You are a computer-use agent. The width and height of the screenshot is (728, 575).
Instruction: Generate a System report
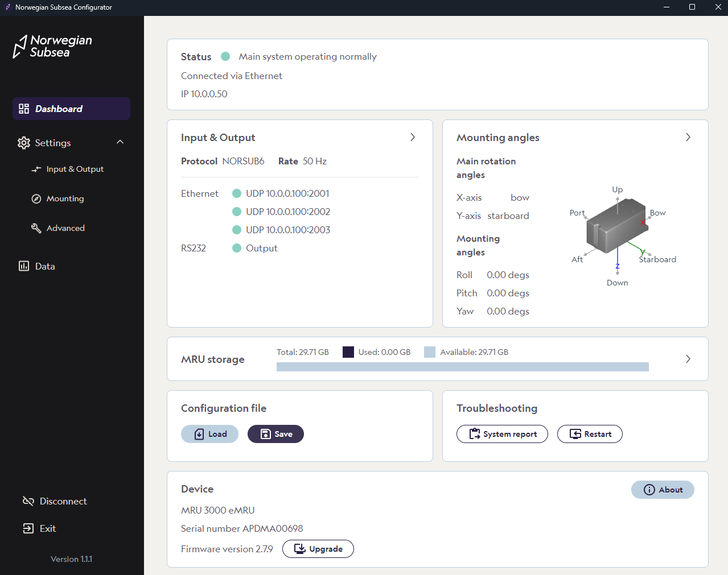(x=502, y=434)
